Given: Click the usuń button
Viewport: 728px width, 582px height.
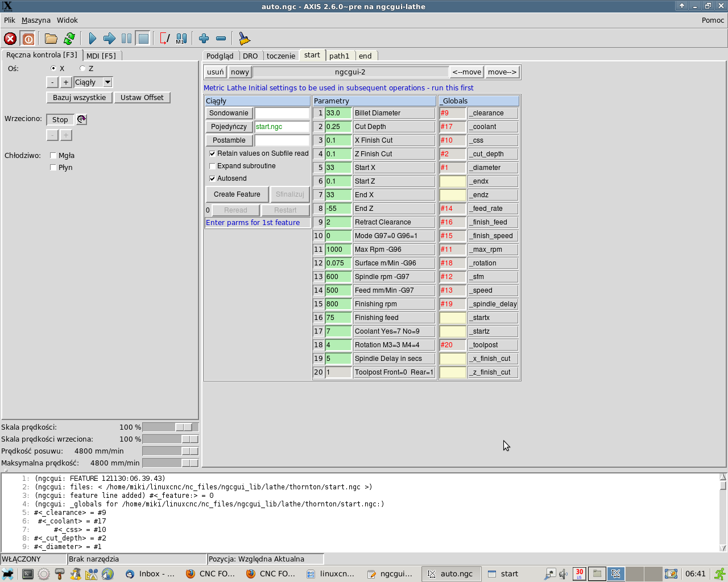Looking at the screenshot, I should pos(216,72).
